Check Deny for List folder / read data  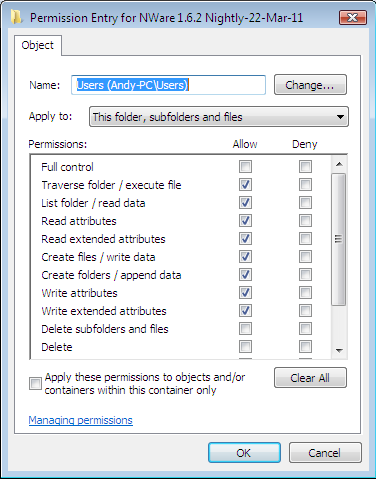click(305, 203)
